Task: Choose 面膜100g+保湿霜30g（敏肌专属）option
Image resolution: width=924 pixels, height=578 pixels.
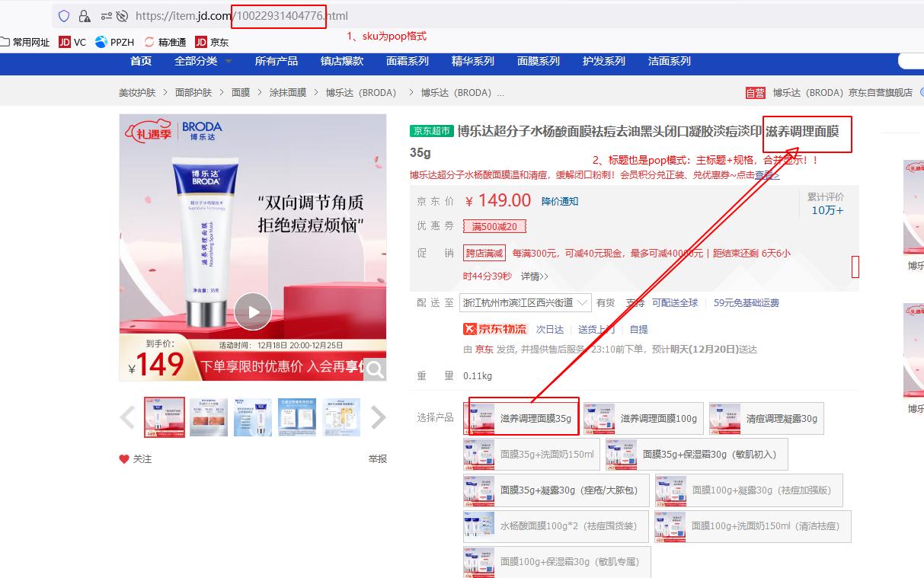Action: (557, 562)
